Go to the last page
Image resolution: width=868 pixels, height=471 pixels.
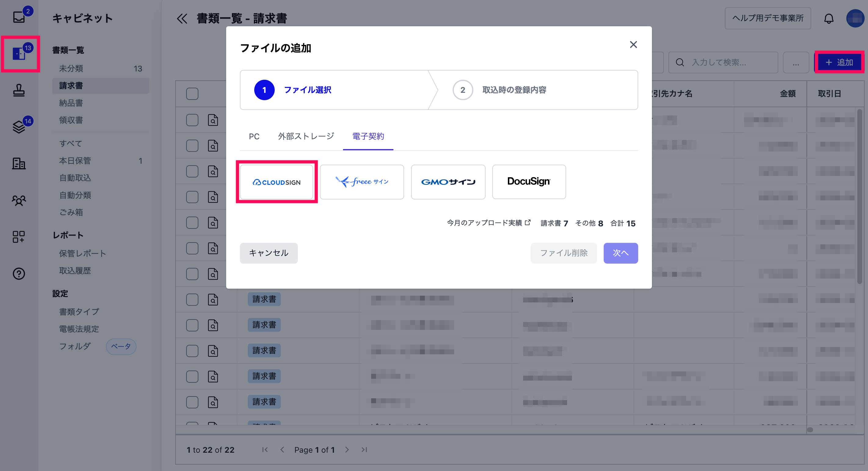(x=364, y=449)
